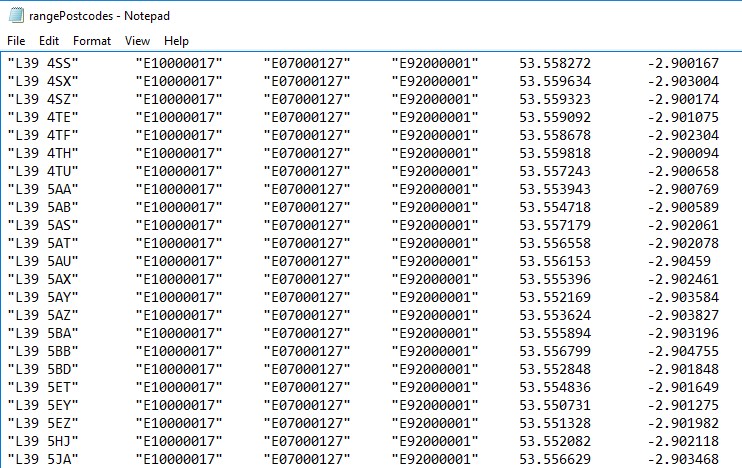The width and height of the screenshot is (742, 468).
Task: Click postcode "L39 4TF"
Action: (43, 135)
